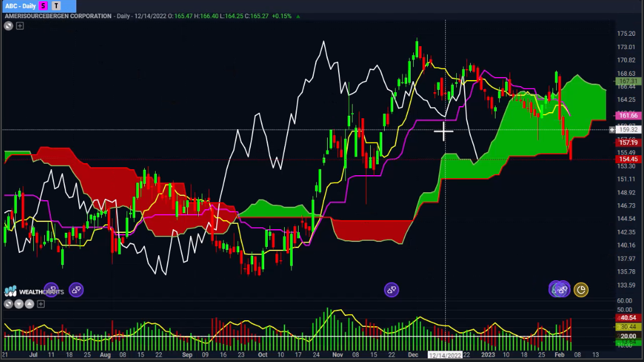The image size is (644, 362).
Task: Select the ABC - Daily chart tab
Action: point(20,5)
